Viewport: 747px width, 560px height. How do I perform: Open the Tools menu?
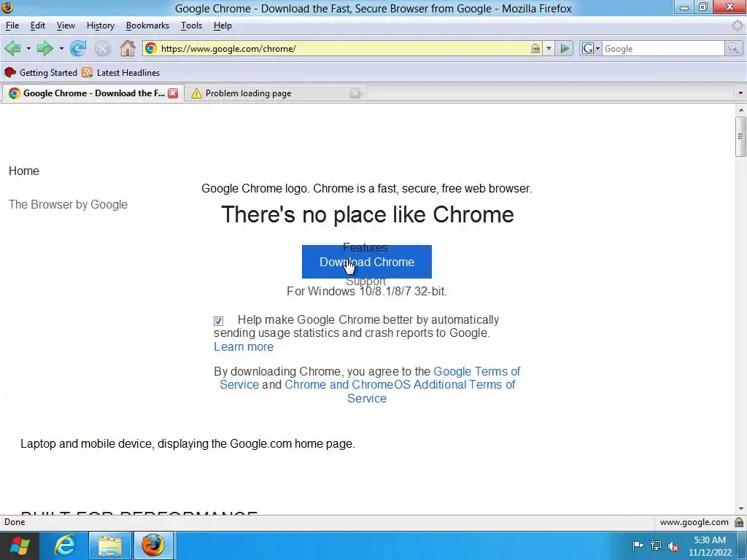pyautogui.click(x=192, y=26)
